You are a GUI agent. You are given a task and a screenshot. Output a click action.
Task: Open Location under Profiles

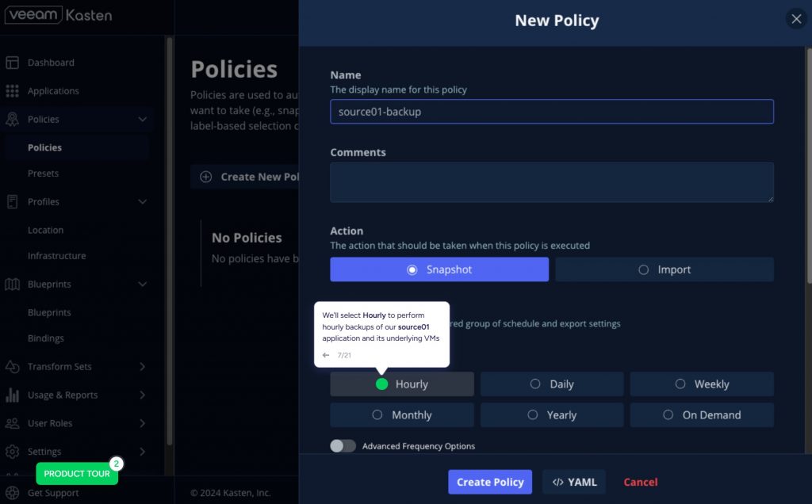pyautogui.click(x=45, y=231)
